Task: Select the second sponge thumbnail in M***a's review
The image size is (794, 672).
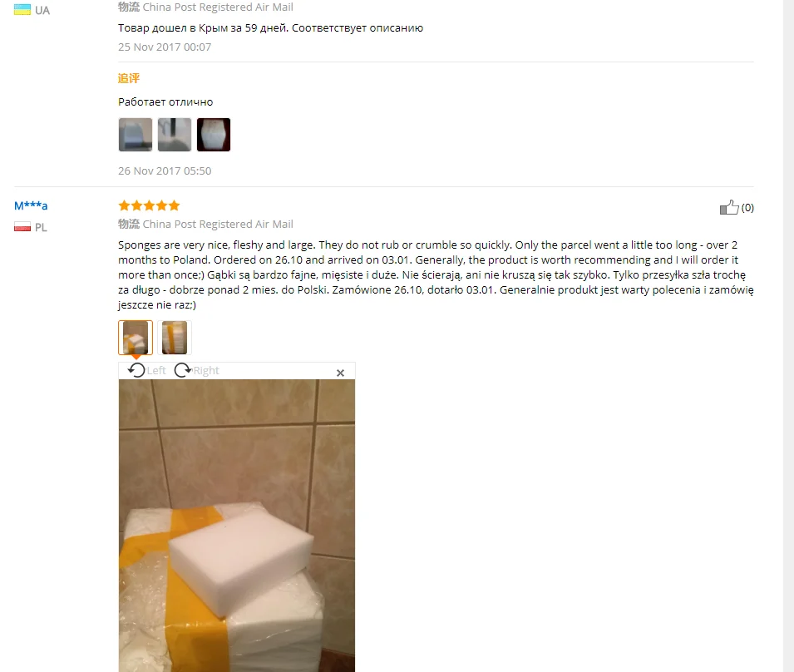Action: 175,338
